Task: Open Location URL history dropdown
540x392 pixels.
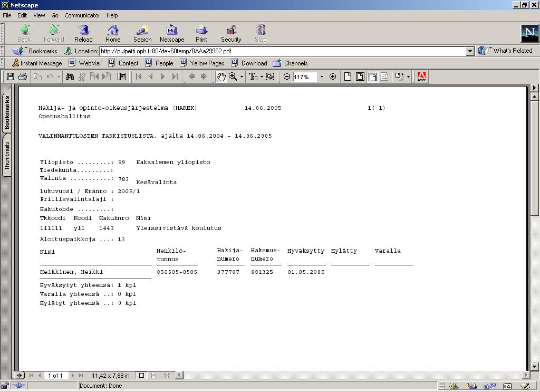Action: [x=470, y=51]
